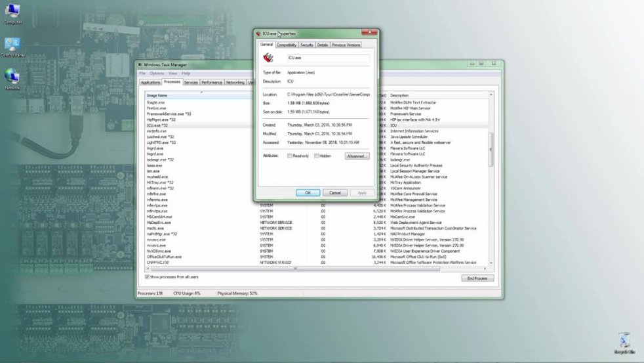
Task: Click the Web Deployment Agent Service description
Action: [416, 223]
